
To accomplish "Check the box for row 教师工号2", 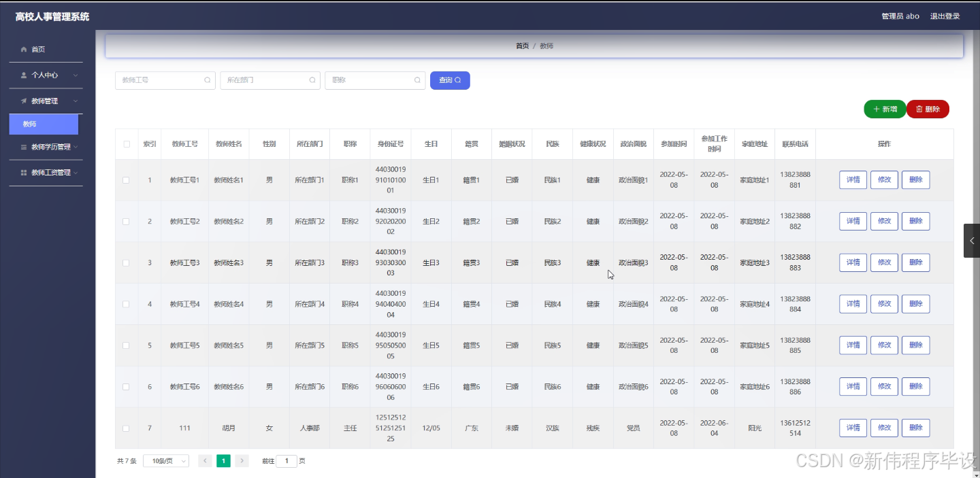I will point(126,222).
